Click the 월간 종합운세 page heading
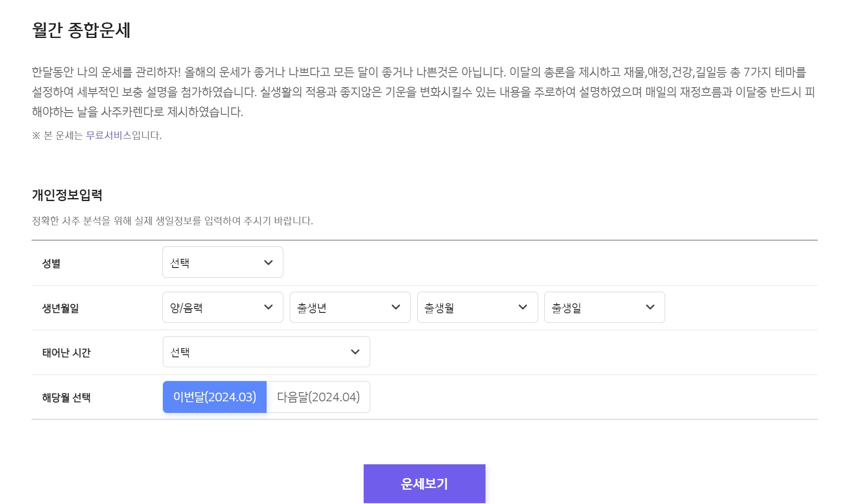 [x=81, y=30]
